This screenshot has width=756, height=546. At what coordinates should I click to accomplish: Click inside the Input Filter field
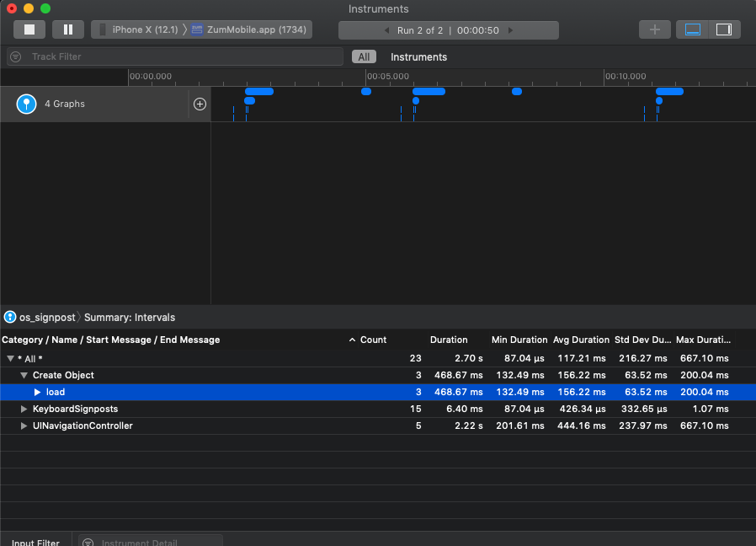tap(35, 540)
